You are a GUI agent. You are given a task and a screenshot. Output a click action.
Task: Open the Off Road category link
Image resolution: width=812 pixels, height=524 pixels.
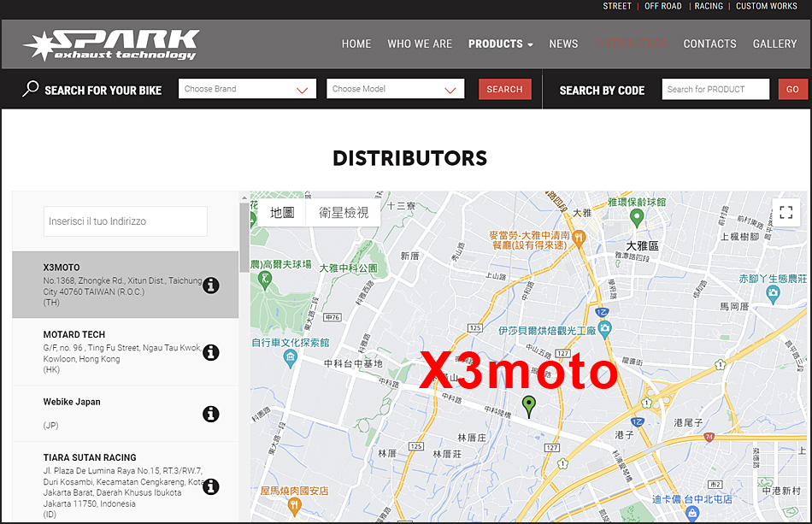click(x=663, y=6)
